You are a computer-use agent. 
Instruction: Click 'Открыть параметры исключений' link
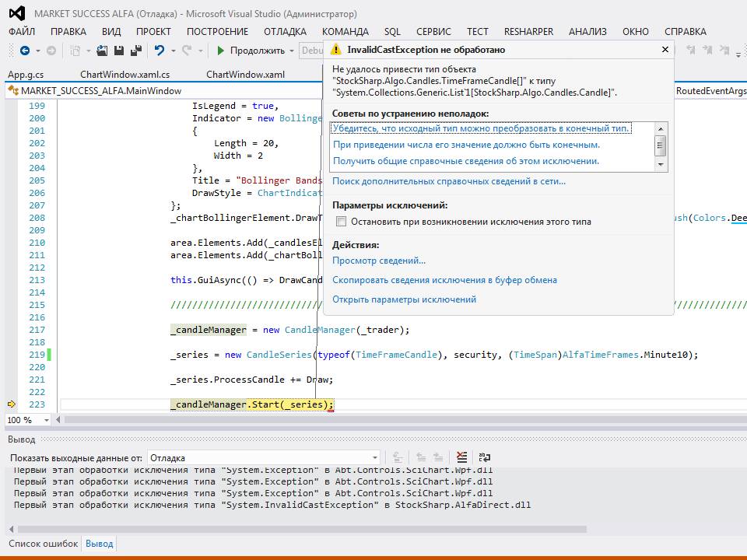click(x=404, y=299)
